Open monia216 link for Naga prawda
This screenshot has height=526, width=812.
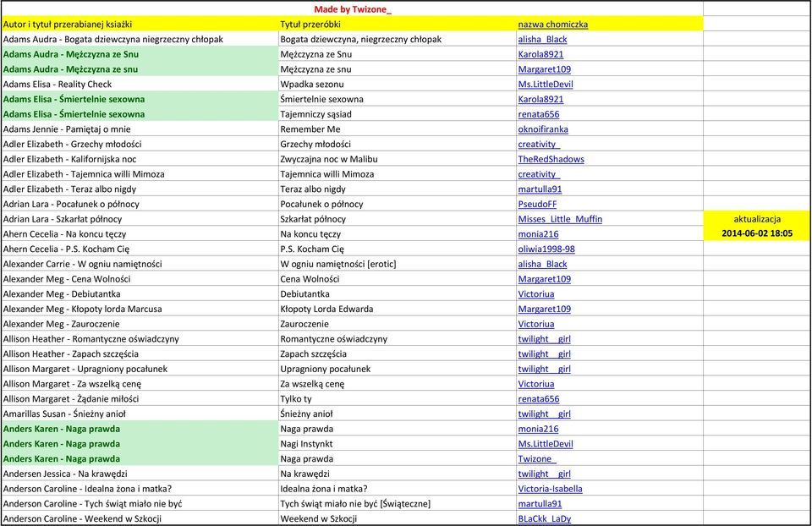[x=538, y=430]
